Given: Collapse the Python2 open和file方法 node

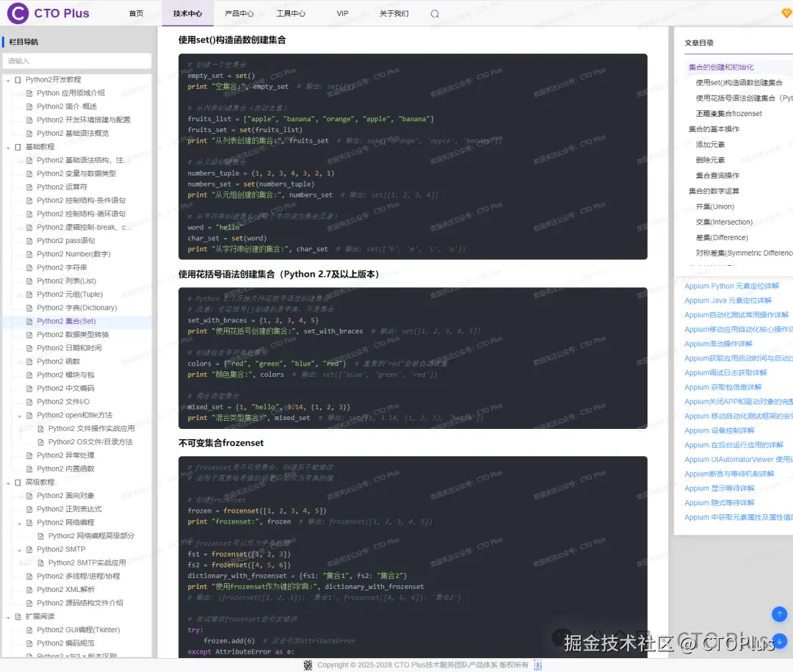Looking at the screenshot, I should pos(20,416).
